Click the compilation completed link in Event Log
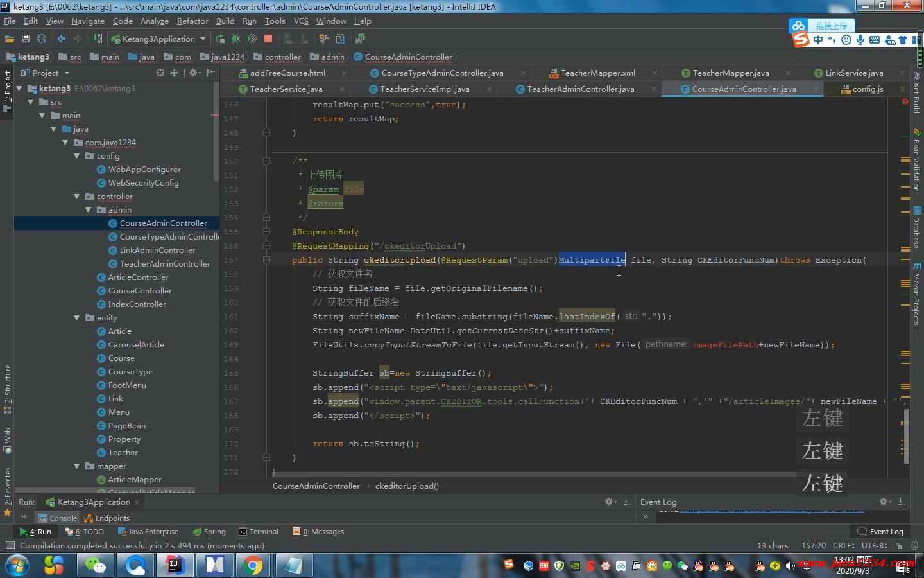This screenshot has height=578, width=924. (x=772, y=510)
